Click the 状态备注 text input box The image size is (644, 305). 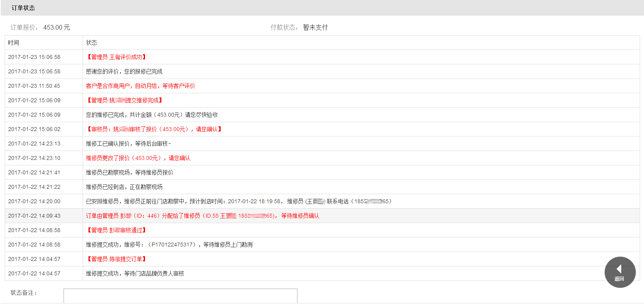[180, 296]
